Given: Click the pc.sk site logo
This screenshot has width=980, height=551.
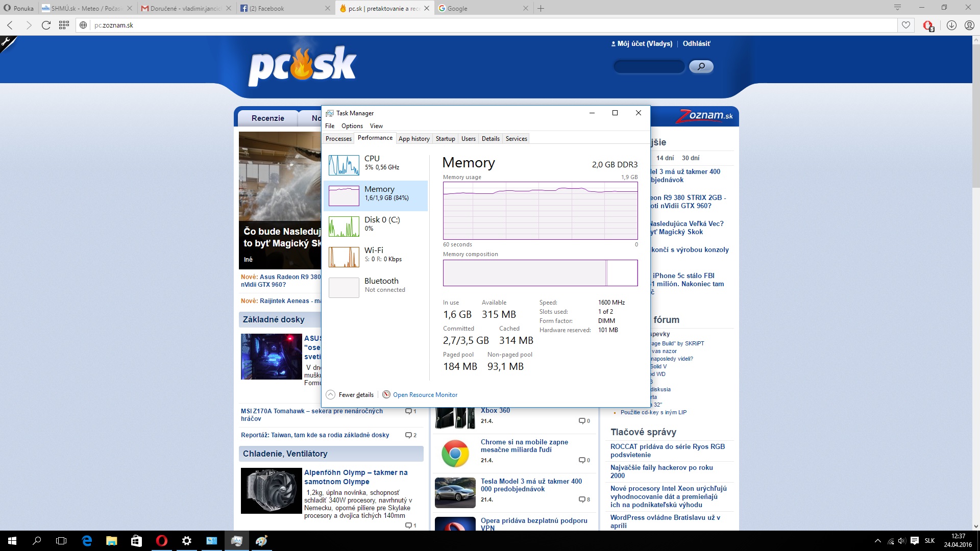Looking at the screenshot, I should click(x=302, y=65).
